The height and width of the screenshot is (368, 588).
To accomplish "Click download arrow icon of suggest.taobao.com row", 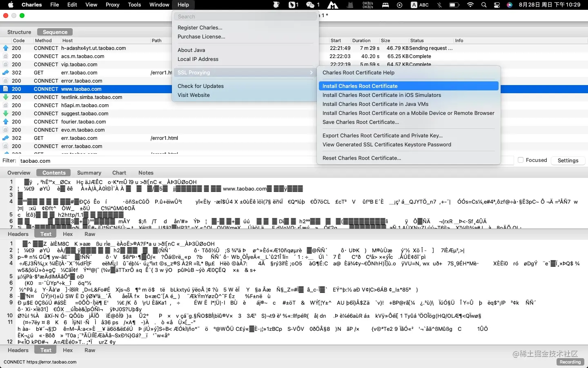I will point(6,114).
